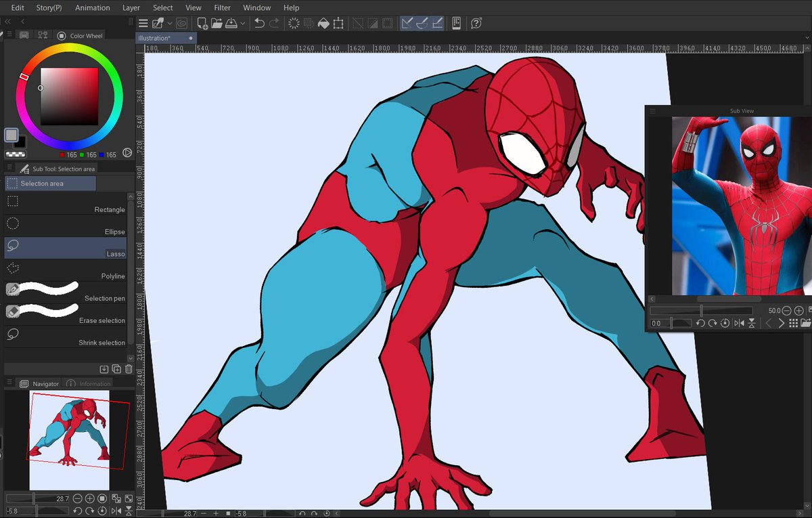Expand dropdown arrow next to Save icon

(x=243, y=24)
